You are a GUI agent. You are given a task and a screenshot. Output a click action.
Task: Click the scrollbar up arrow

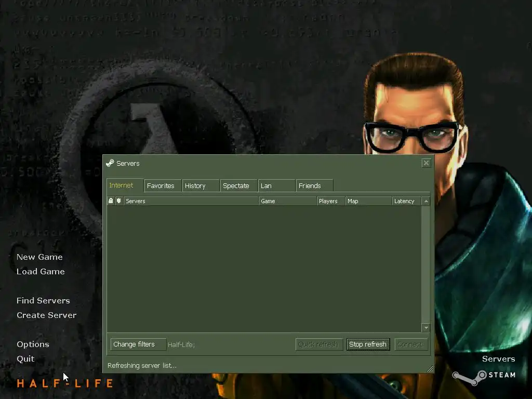coord(426,201)
